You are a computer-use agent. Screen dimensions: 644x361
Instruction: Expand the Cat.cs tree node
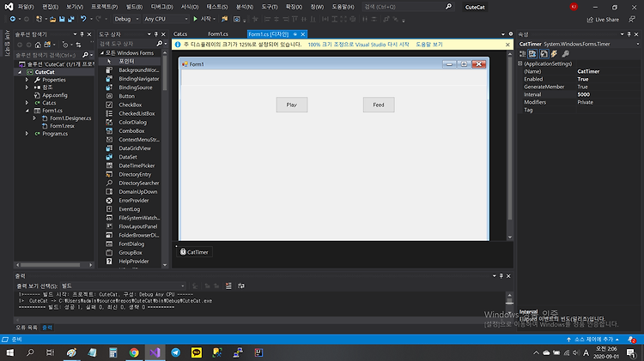click(27, 103)
